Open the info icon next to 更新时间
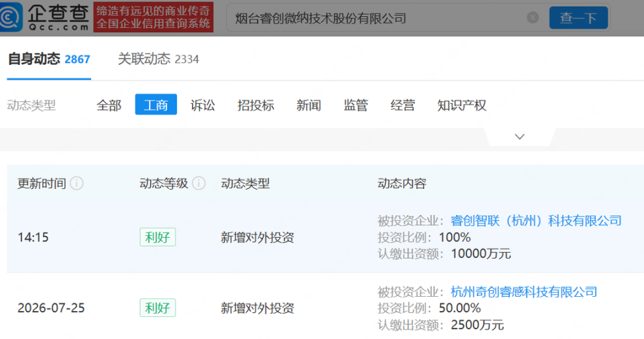644x339 pixels. pos(76,183)
